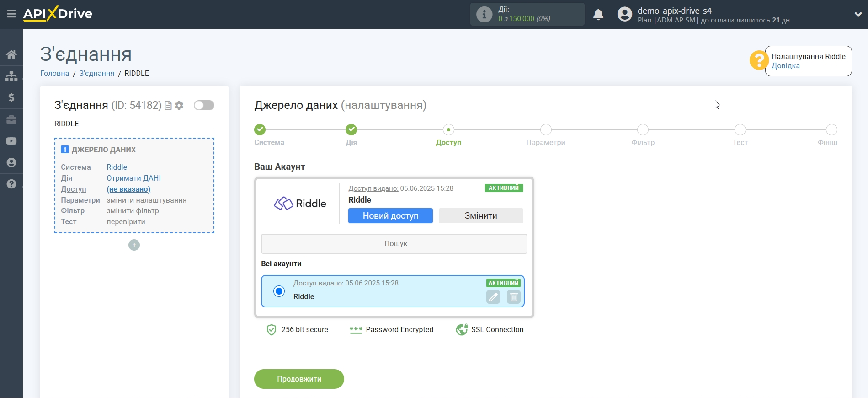Go to the Доступ step
This screenshot has height=398, width=868.
[448, 130]
